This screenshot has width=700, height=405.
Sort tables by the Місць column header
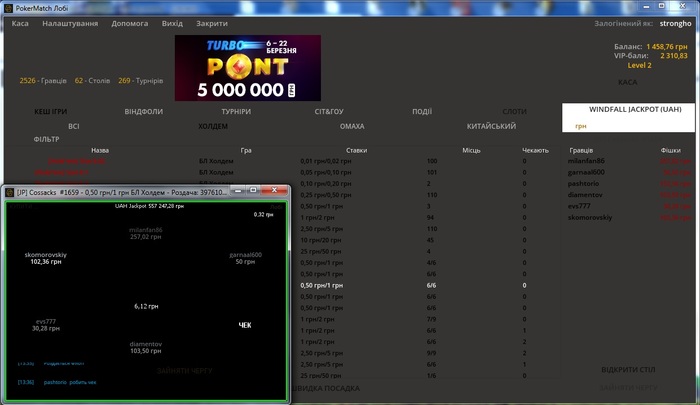pyautogui.click(x=471, y=150)
